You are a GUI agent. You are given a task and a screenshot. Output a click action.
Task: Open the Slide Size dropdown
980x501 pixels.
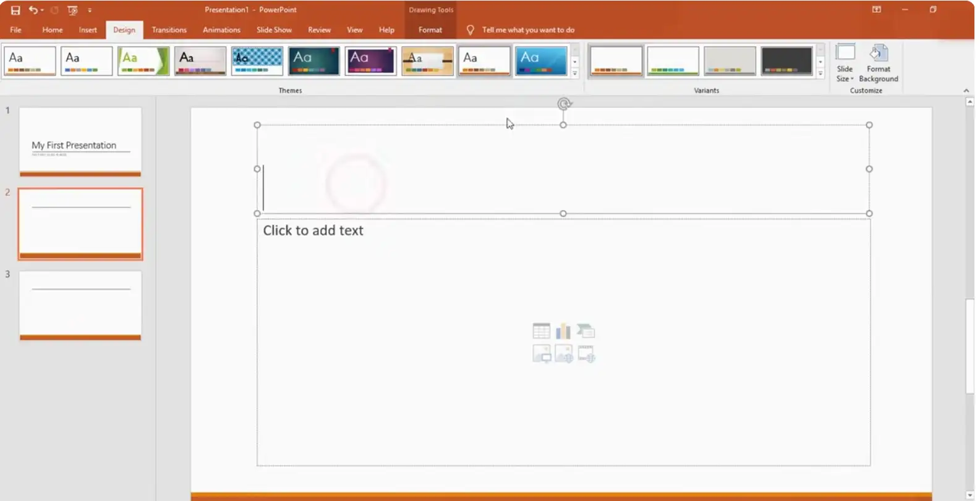[x=845, y=63]
